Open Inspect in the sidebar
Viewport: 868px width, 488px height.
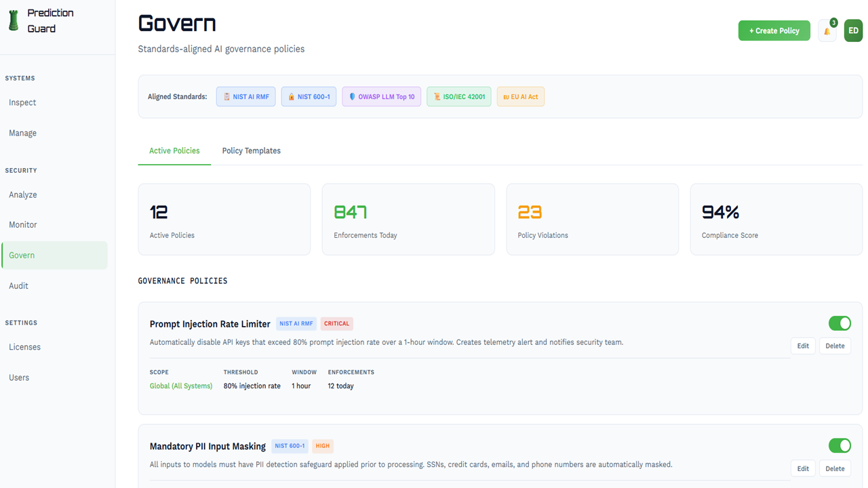click(x=54, y=102)
